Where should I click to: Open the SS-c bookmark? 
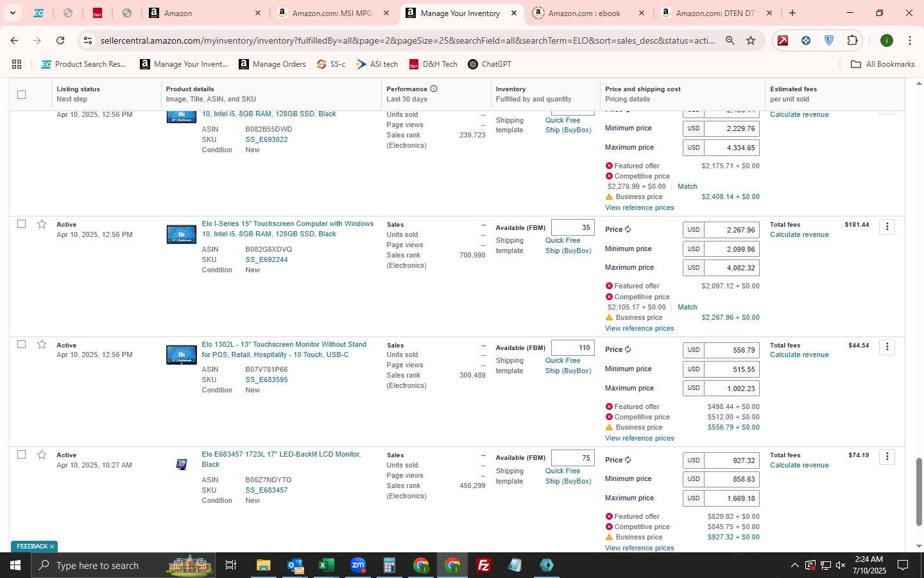click(x=331, y=64)
